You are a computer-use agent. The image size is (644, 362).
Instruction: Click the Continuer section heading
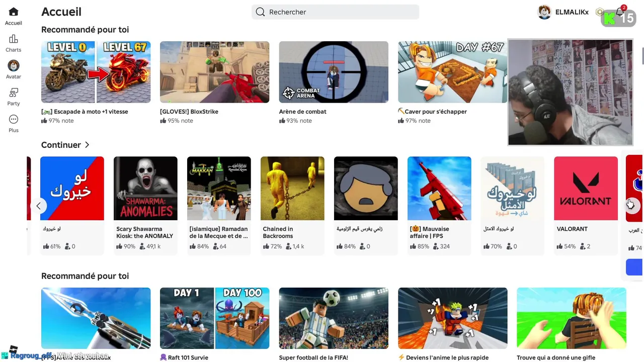(61, 145)
